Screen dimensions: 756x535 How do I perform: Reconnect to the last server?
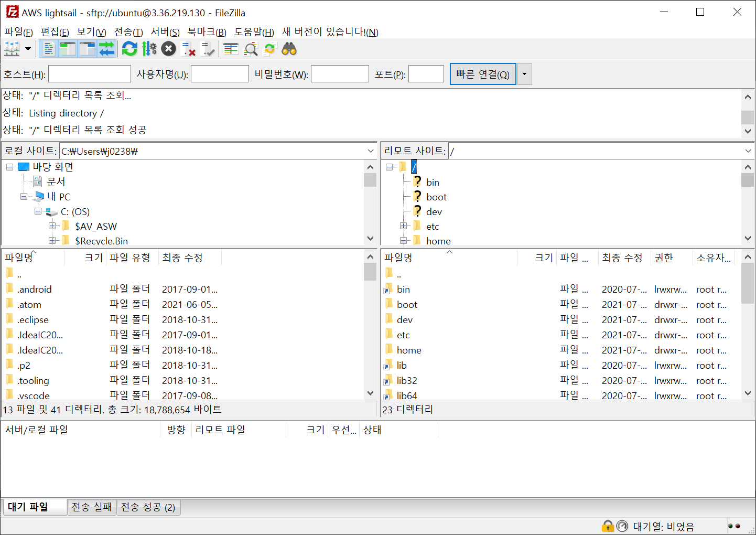coord(208,49)
